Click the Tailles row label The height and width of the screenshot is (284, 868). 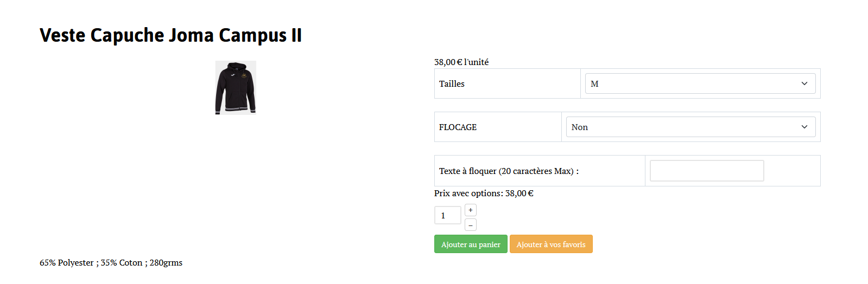tap(452, 84)
